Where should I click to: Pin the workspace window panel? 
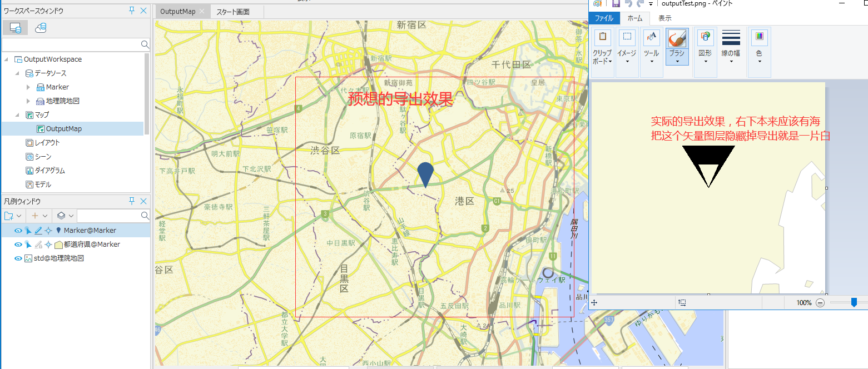[132, 11]
